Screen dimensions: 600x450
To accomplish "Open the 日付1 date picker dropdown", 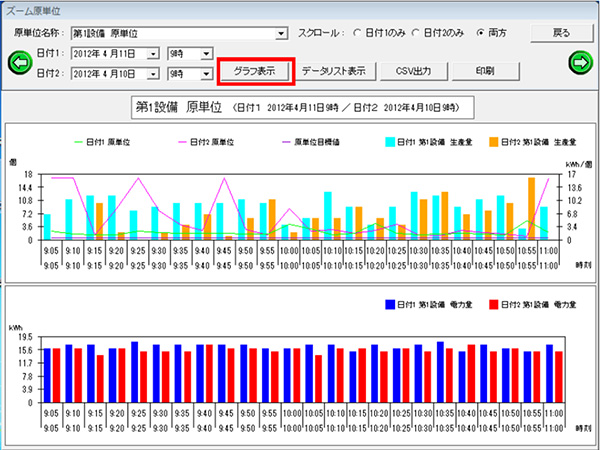I will tap(153, 53).
